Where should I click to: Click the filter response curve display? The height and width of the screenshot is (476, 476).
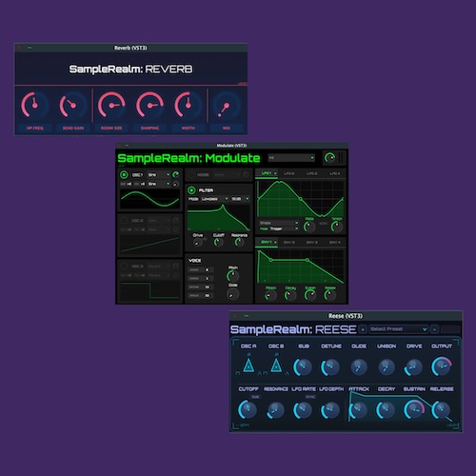pos(218,218)
